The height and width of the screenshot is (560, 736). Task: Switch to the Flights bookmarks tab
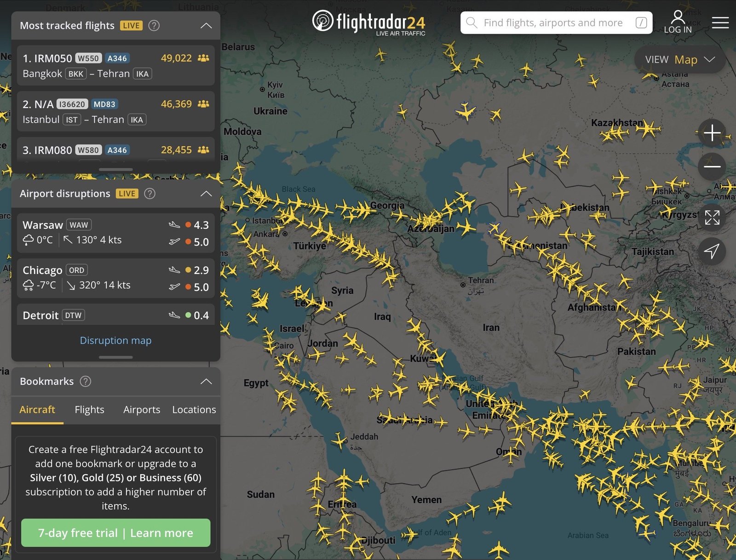click(89, 410)
